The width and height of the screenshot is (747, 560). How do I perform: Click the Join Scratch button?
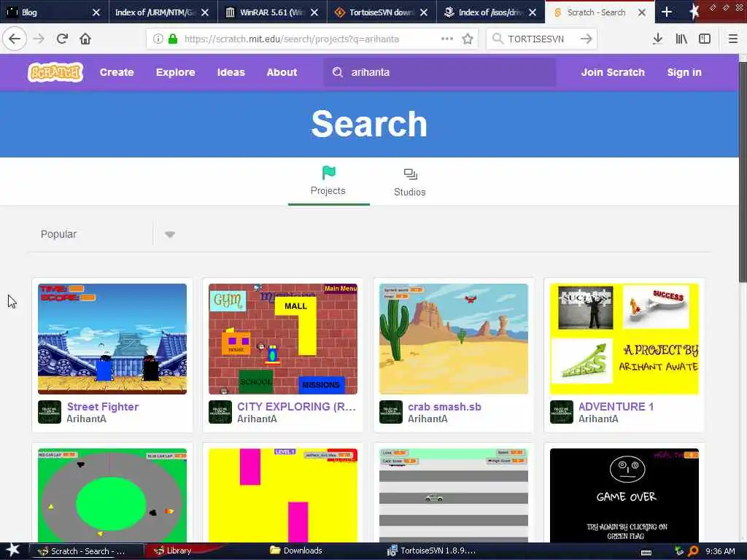613,72
